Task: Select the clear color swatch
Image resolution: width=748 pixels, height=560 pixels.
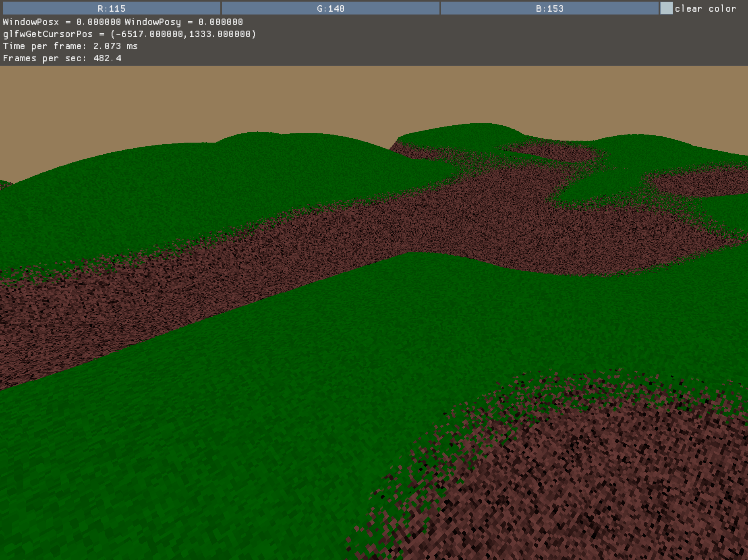Action: 667,7
